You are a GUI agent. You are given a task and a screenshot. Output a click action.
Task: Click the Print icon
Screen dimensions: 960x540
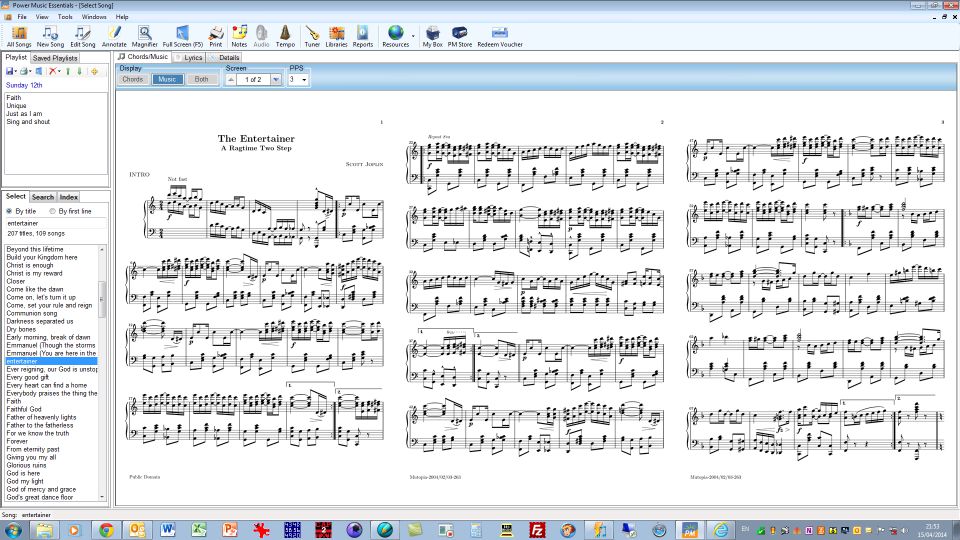point(215,36)
